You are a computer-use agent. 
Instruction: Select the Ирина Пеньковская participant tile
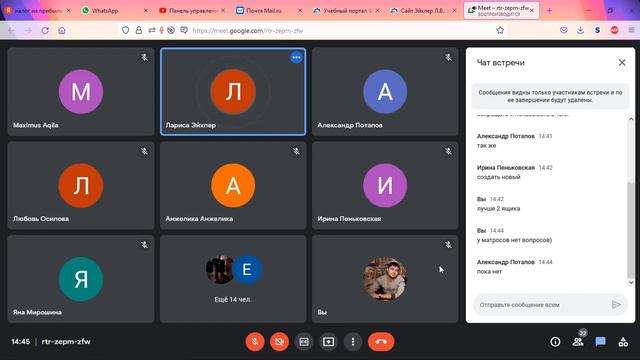385,185
